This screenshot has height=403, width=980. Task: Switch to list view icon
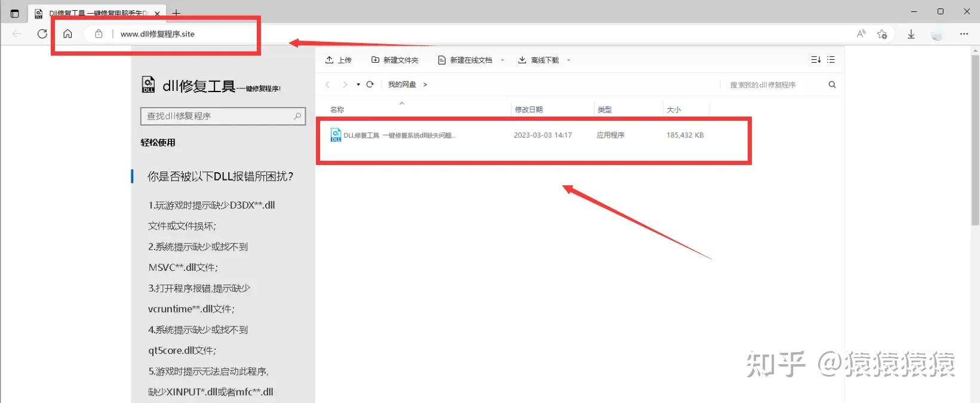click(831, 60)
